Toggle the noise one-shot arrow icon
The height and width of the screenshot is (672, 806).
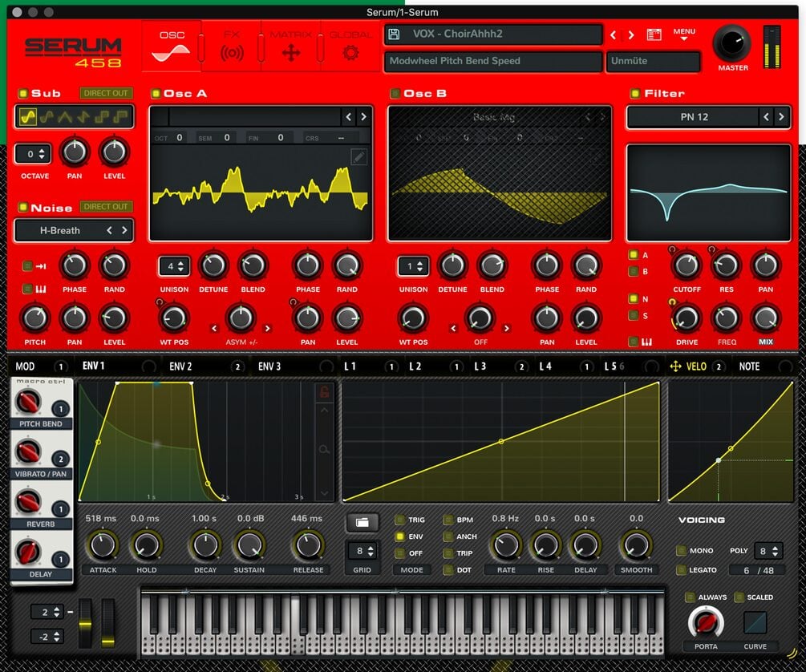[41, 265]
